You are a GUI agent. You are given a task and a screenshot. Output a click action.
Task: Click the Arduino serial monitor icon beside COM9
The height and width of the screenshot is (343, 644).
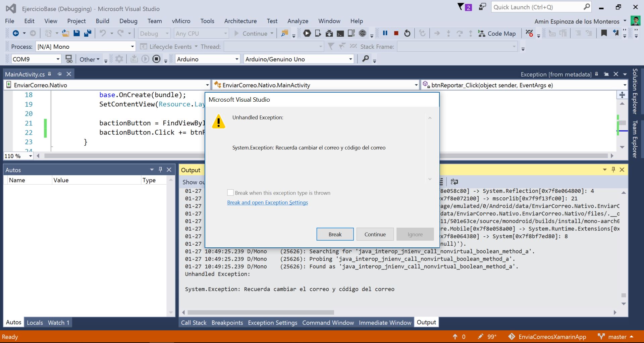tap(69, 59)
